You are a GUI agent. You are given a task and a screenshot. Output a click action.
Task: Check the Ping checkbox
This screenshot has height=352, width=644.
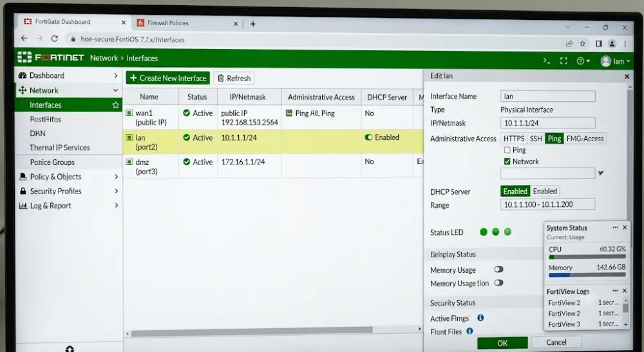click(x=507, y=150)
